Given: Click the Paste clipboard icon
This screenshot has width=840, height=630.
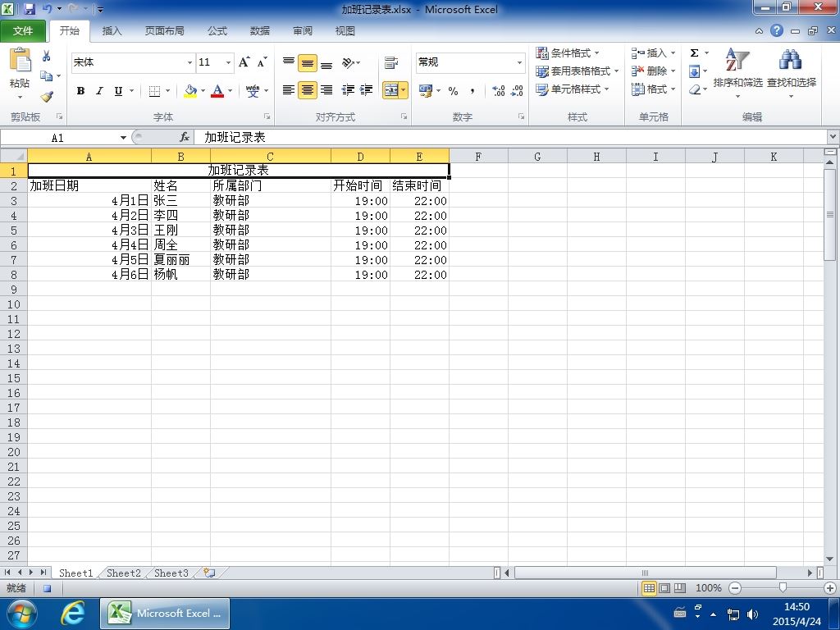Looking at the screenshot, I should 21,60.
